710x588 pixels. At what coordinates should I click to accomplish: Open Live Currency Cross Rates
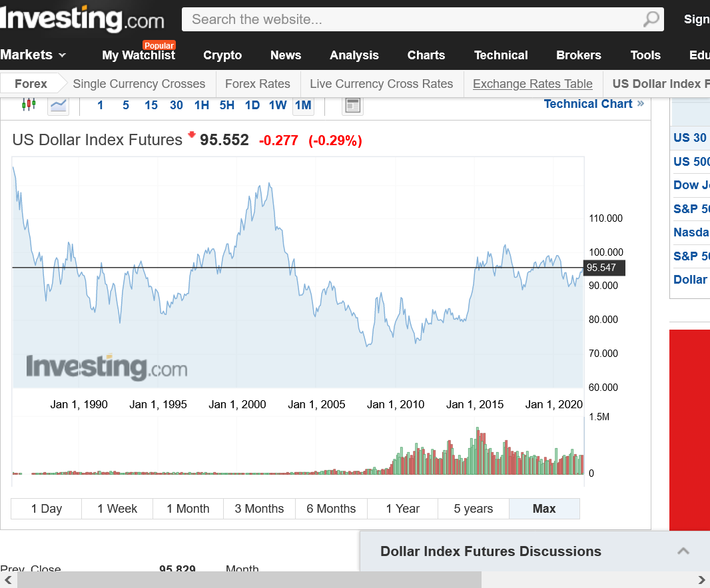(381, 84)
